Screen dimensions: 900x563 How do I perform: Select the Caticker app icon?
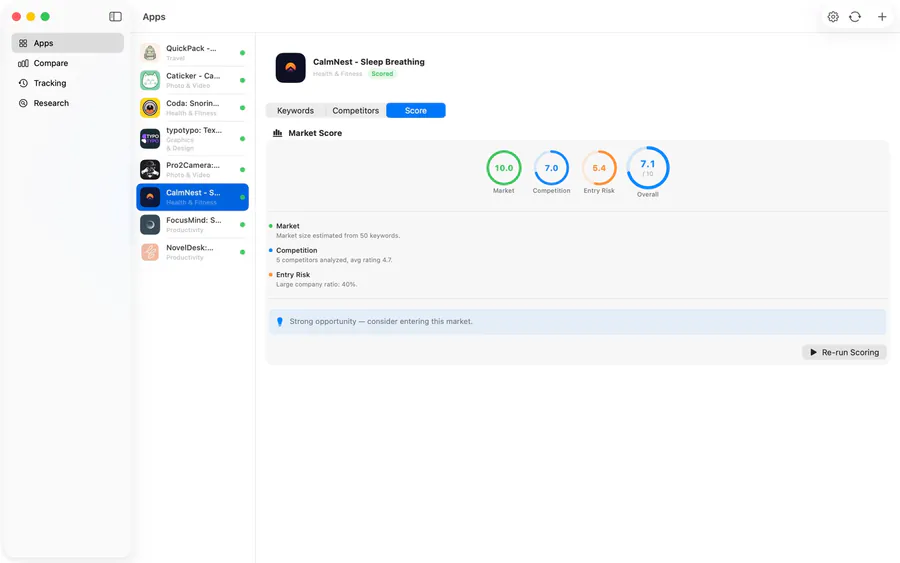(150, 80)
